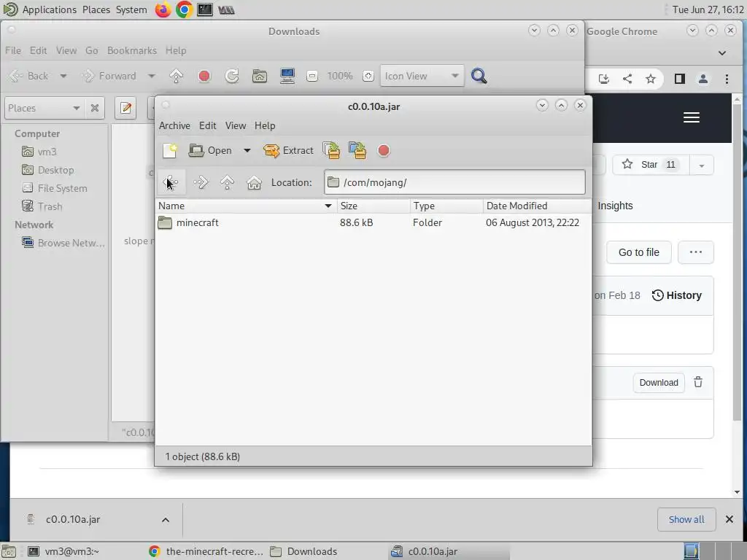Open the Go menu in Downloads window
This screenshot has height=560, width=747.
(91, 50)
